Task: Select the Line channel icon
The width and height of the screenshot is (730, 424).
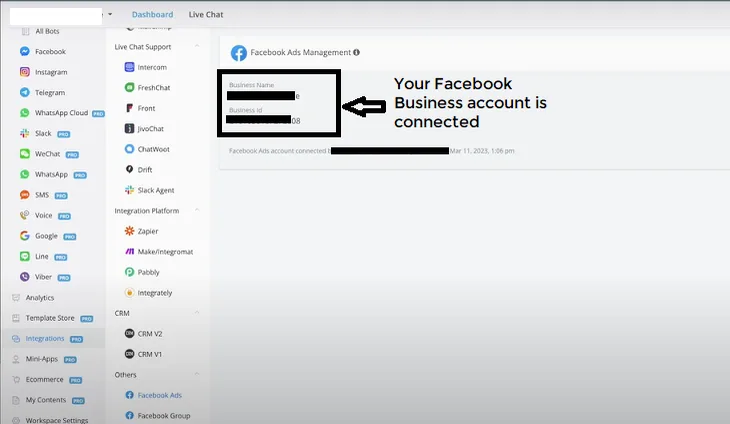Action: click(x=25, y=256)
